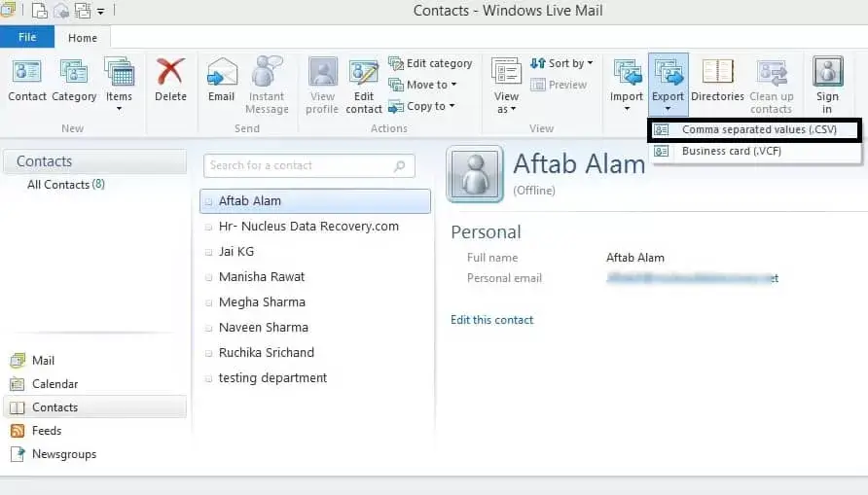Tick the checkbox beside Megha Sharma
Screen dimensions: 868x495
pyautogui.click(x=208, y=303)
